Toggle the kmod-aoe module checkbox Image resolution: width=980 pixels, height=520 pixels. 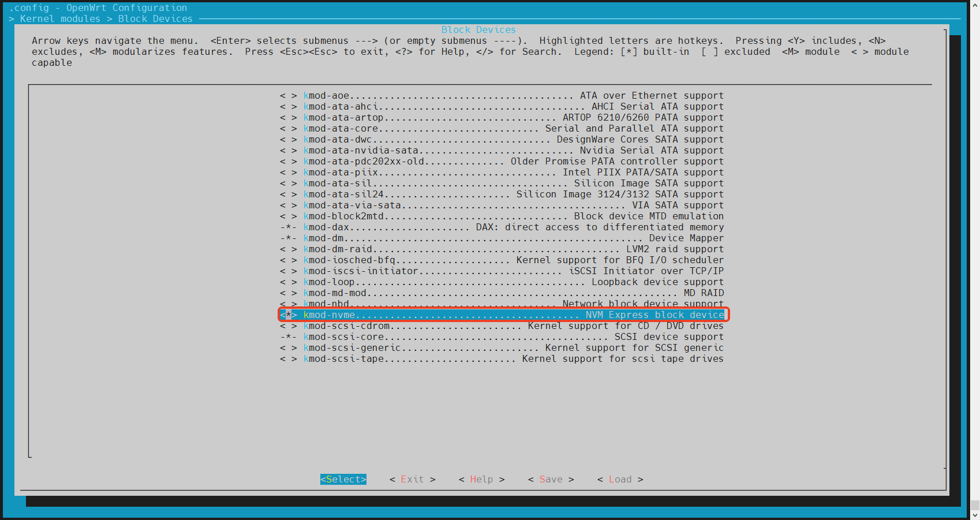[x=288, y=96]
